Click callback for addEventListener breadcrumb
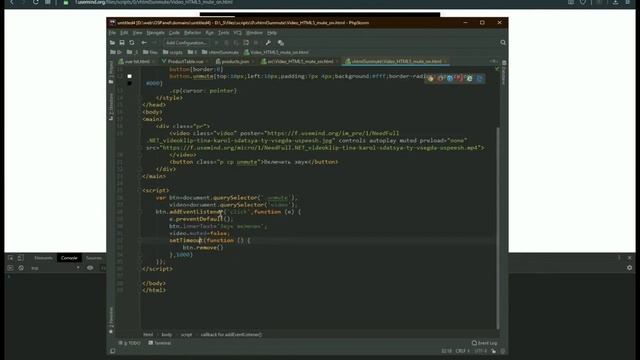The image size is (640, 360). pyautogui.click(x=231, y=335)
